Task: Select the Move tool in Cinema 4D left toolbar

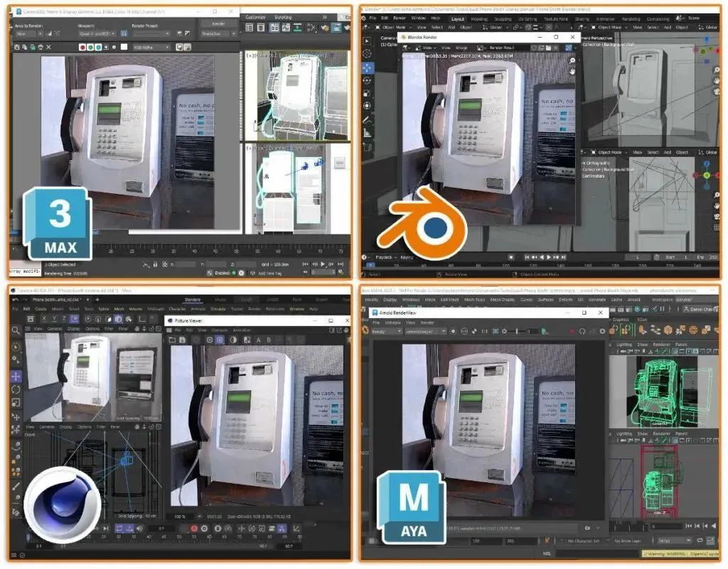Action: click(x=16, y=376)
